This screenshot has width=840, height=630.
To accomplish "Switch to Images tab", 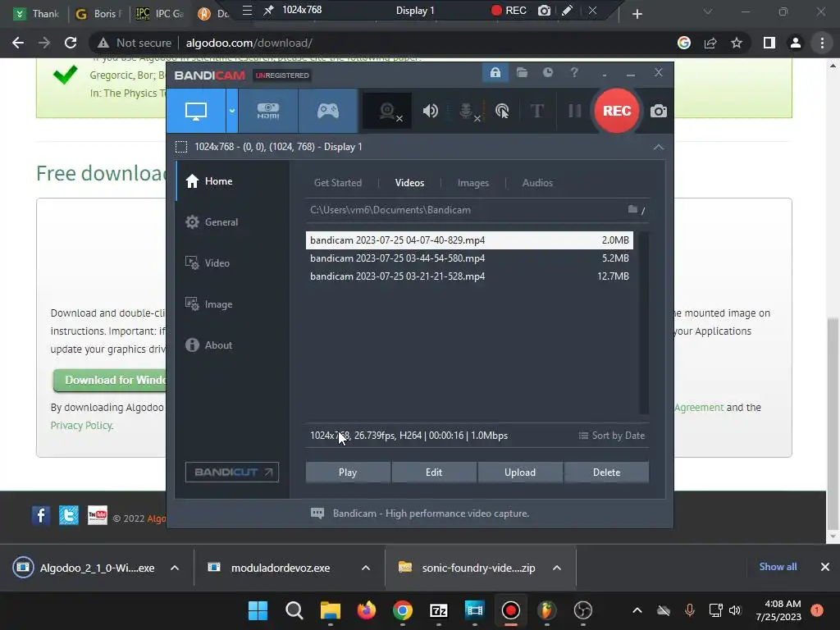I will coord(473,183).
